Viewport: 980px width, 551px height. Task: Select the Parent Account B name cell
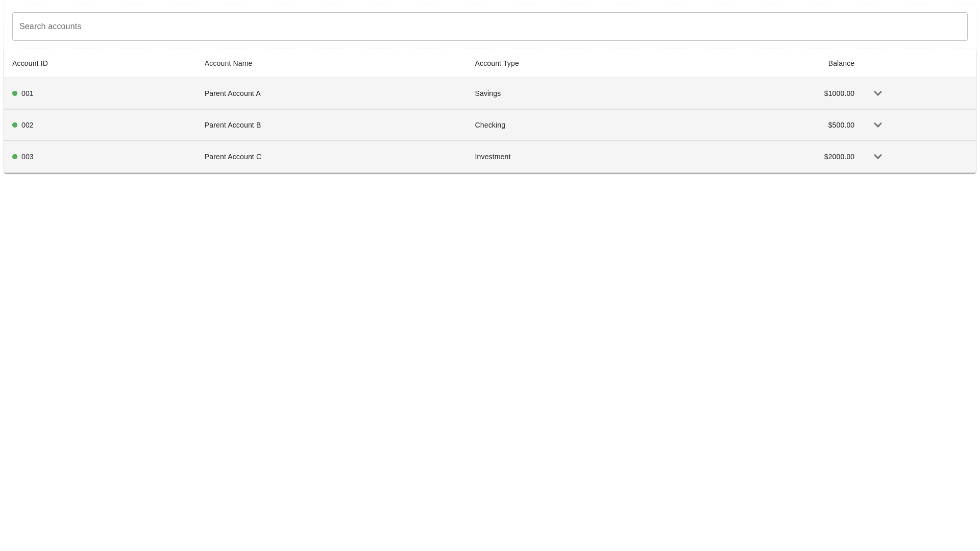coord(232,125)
